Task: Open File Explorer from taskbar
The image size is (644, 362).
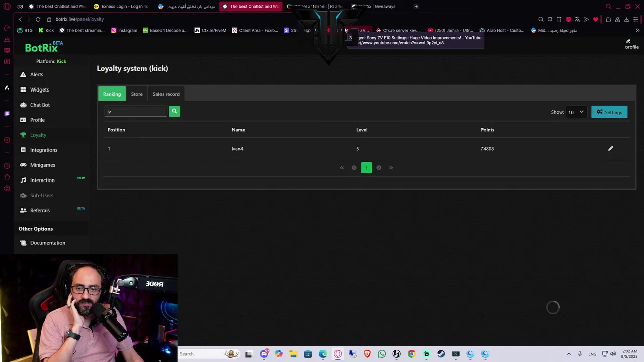Action: (293, 354)
